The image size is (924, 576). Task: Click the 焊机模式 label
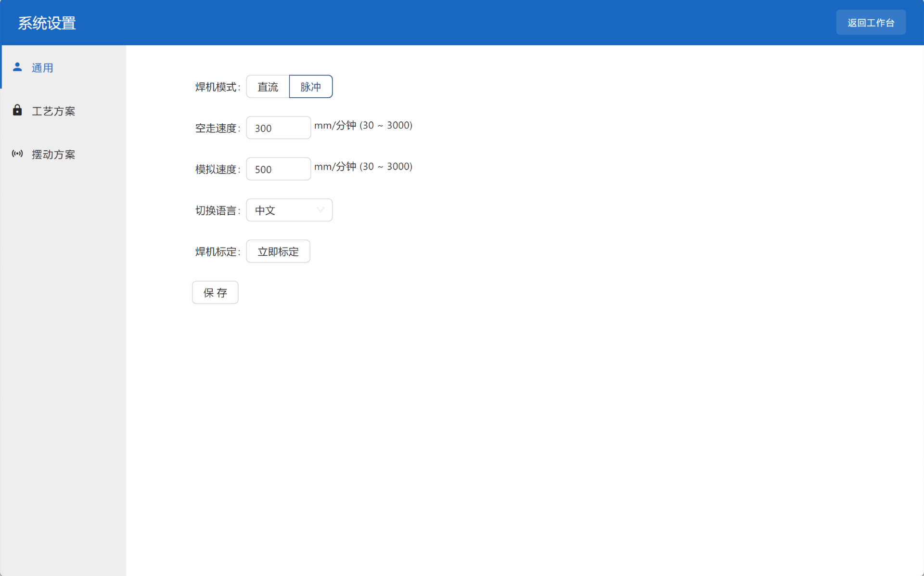tap(217, 87)
